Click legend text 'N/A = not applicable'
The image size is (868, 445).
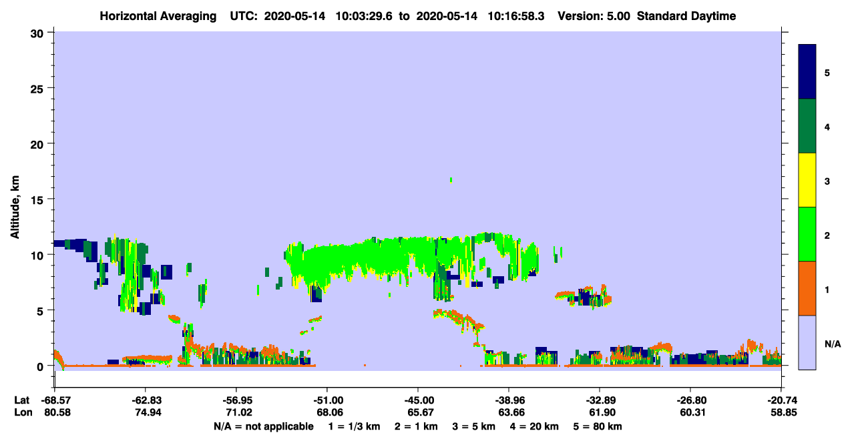click(x=264, y=426)
